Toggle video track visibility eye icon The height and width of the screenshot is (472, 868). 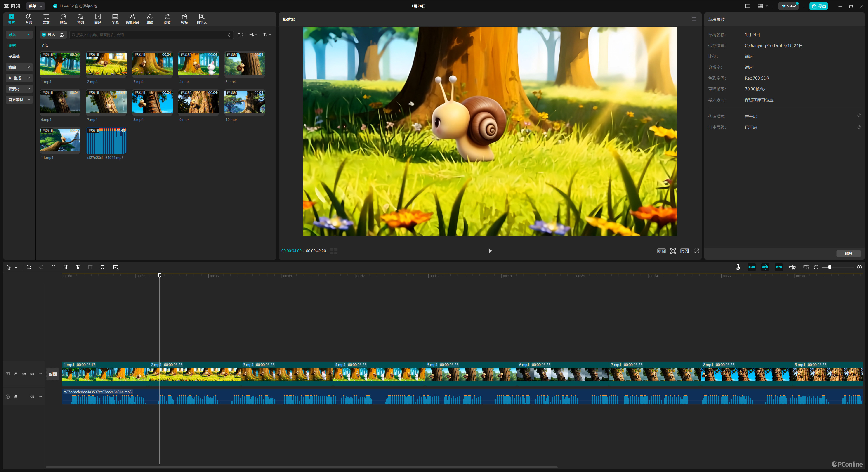(x=24, y=374)
